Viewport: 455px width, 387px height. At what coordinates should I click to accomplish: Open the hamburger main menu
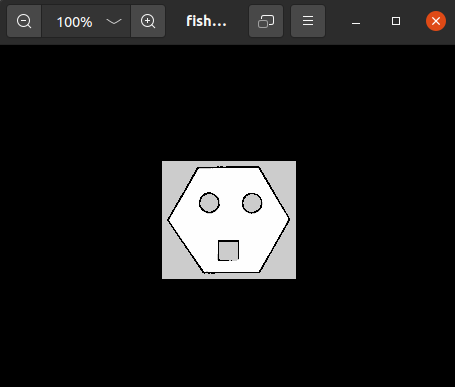point(308,21)
